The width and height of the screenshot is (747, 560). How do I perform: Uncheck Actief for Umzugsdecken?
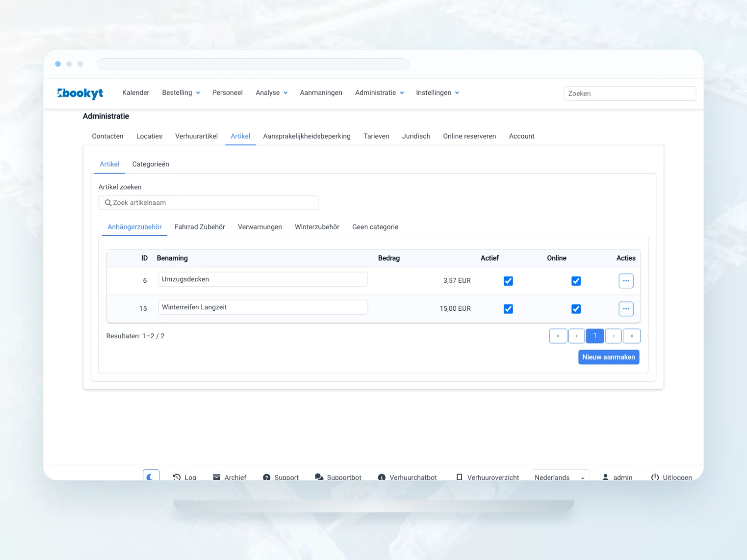pyautogui.click(x=508, y=281)
